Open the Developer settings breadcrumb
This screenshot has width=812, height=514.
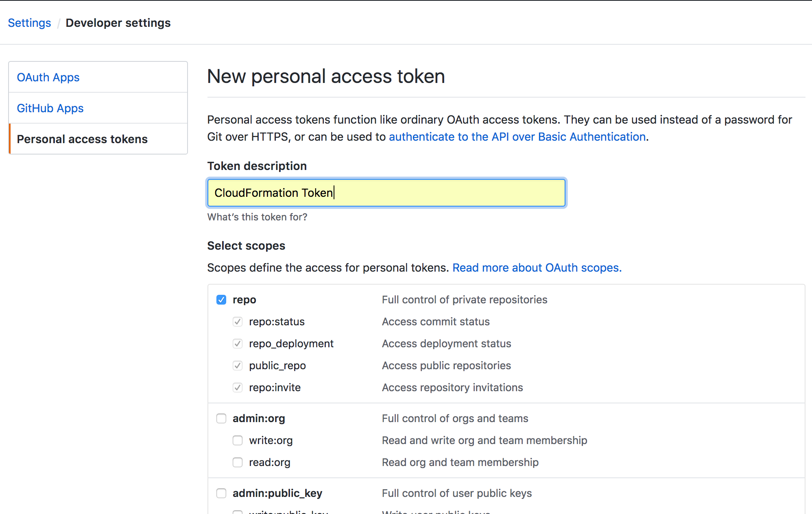(x=118, y=23)
